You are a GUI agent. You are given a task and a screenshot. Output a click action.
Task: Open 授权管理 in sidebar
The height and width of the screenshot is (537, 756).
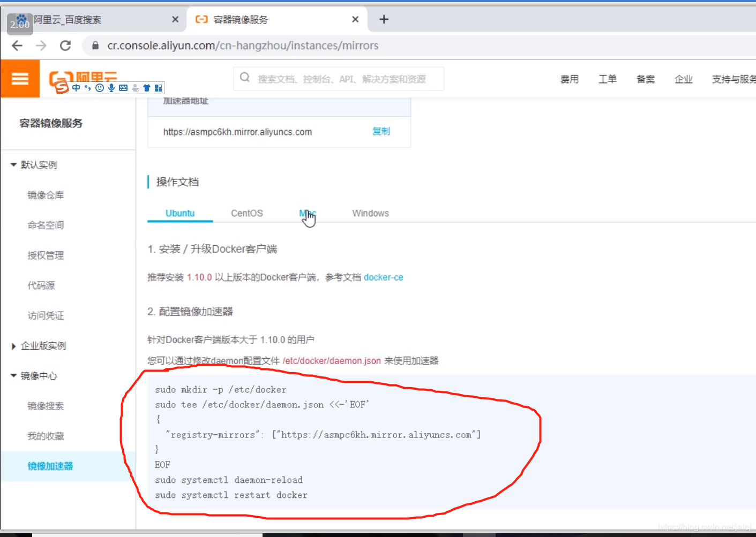pyautogui.click(x=46, y=255)
